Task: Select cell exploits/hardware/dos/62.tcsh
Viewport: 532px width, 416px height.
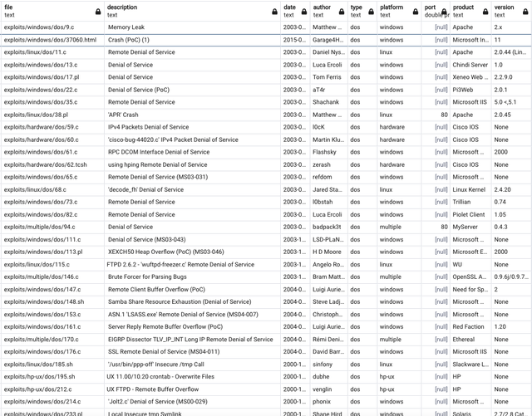Action: (52, 164)
